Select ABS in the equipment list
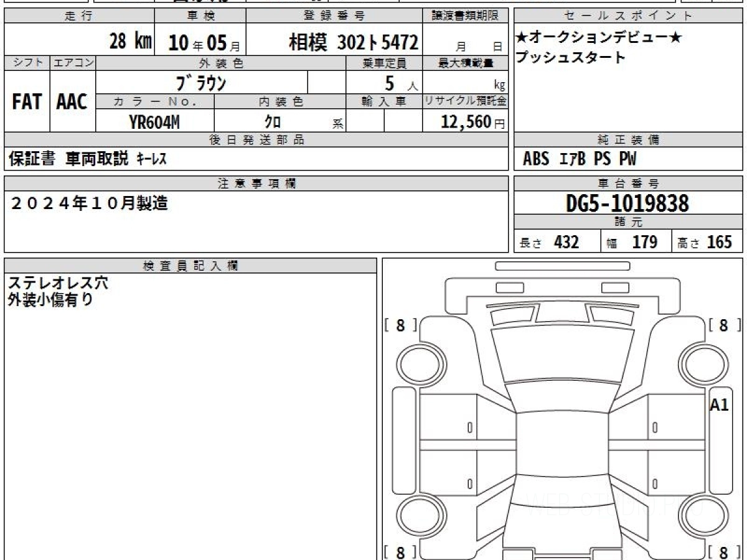The height and width of the screenshot is (560, 747). pyautogui.click(x=536, y=159)
